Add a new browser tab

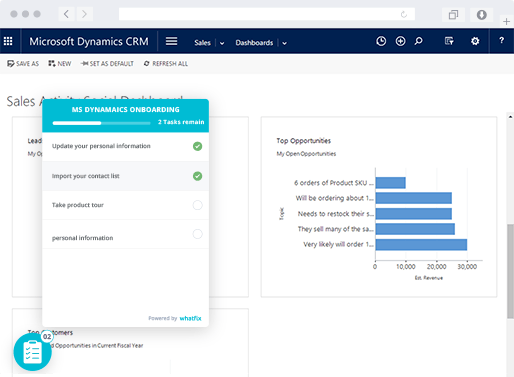(506, 21)
